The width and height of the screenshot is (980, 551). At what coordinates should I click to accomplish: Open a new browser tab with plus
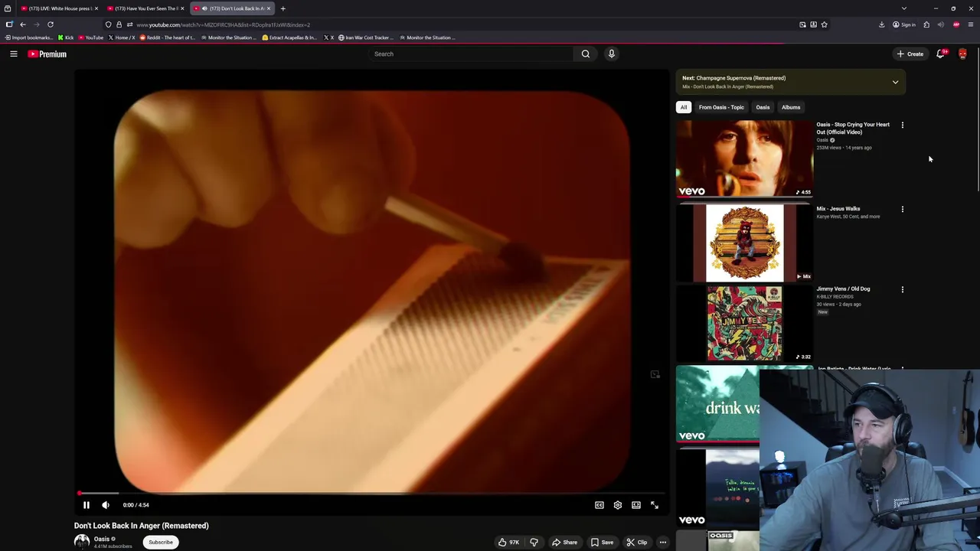pyautogui.click(x=283, y=8)
